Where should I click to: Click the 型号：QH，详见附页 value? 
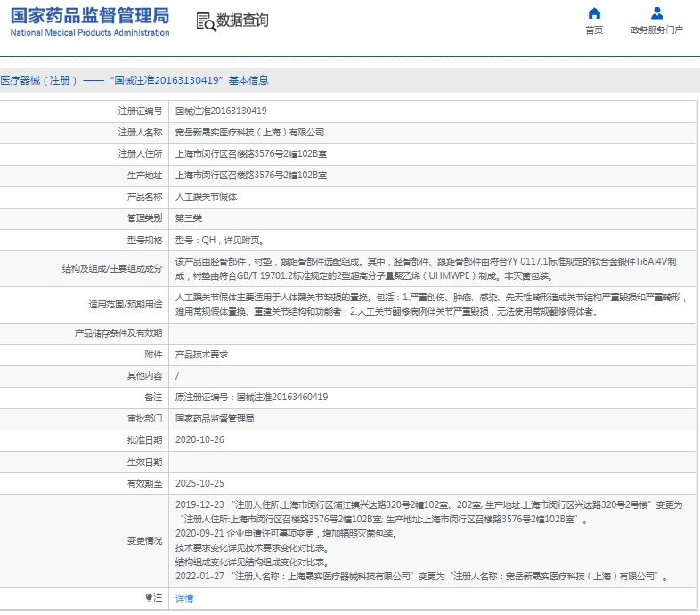coord(219,241)
